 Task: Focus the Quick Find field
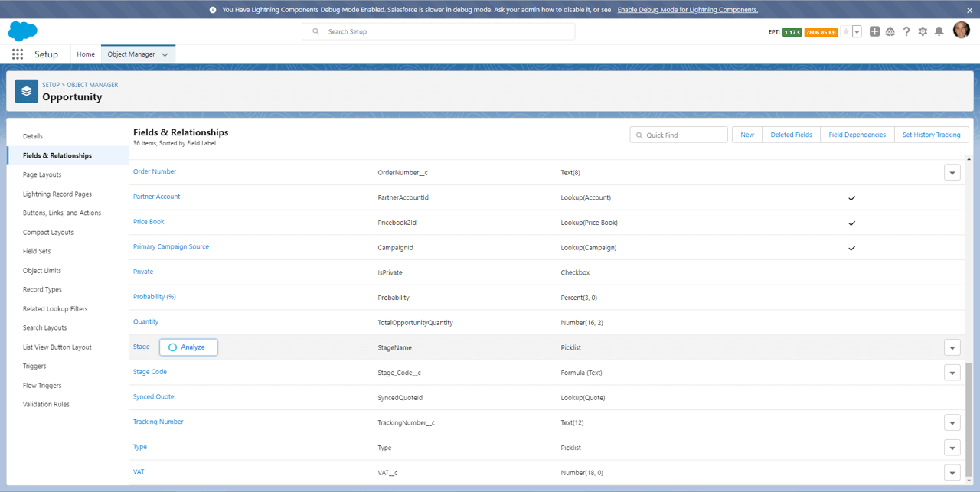pyautogui.click(x=678, y=135)
